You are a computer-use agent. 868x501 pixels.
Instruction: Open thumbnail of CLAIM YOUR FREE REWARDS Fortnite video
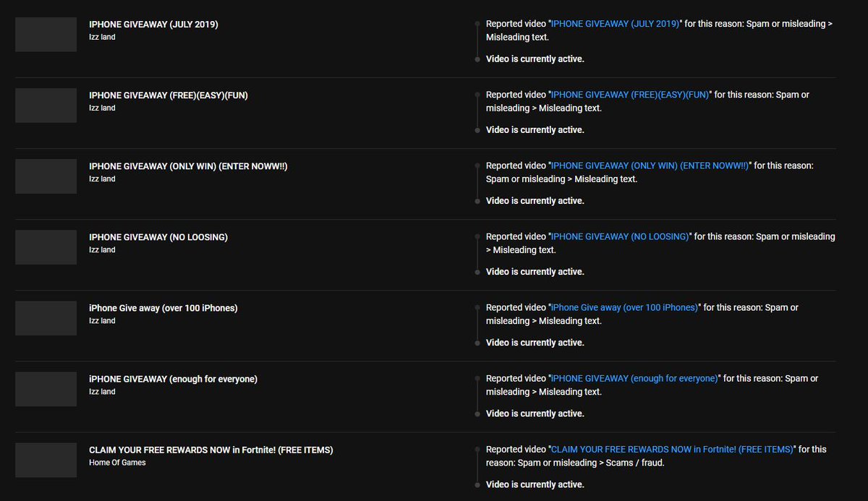pos(46,460)
